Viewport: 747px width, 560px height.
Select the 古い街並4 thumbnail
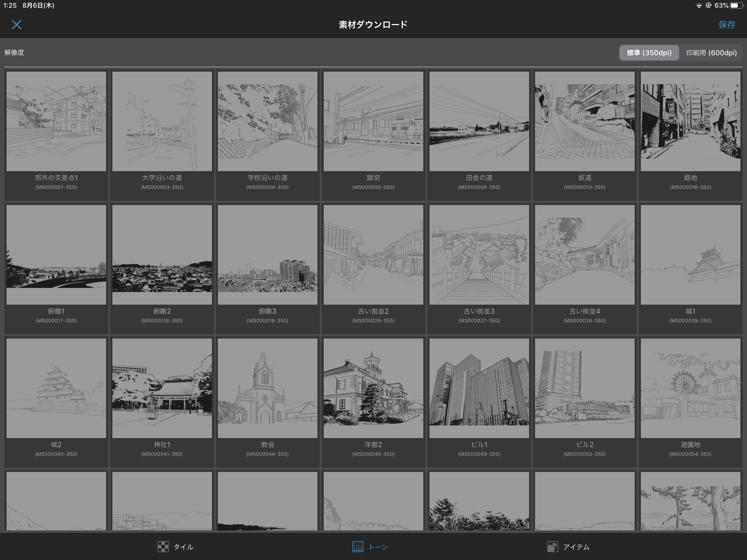585,255
